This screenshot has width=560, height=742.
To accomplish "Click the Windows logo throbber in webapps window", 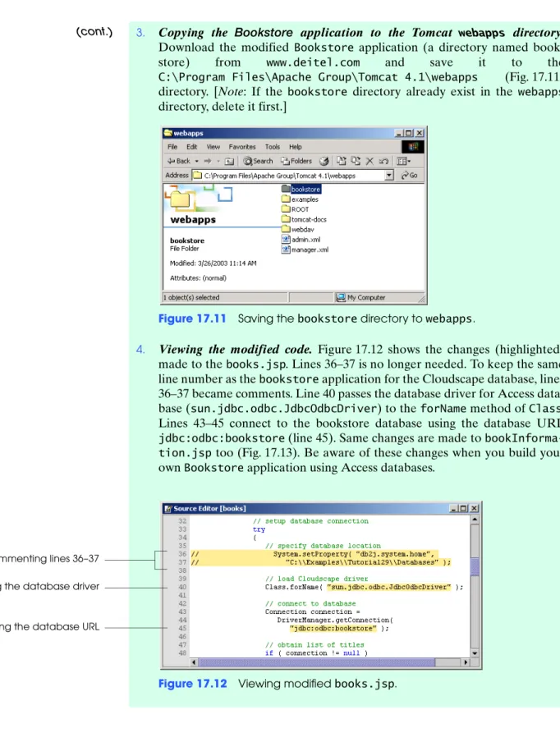I will coord(413,147).
